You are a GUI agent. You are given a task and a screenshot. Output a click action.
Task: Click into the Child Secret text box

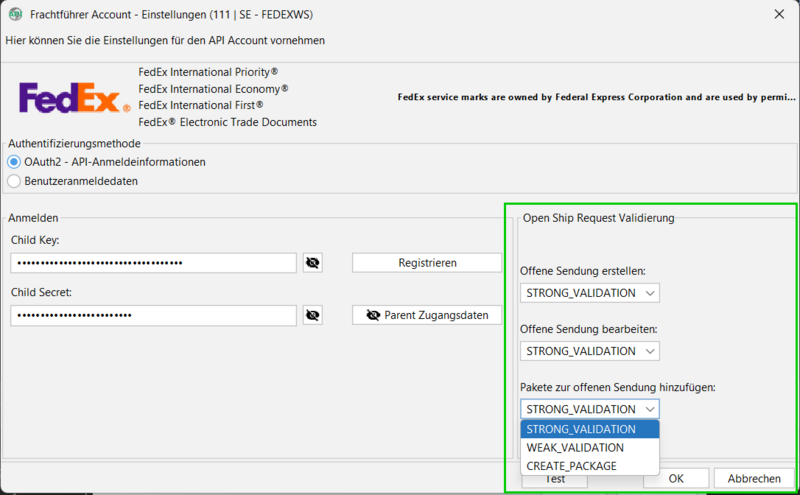point(153,315)
